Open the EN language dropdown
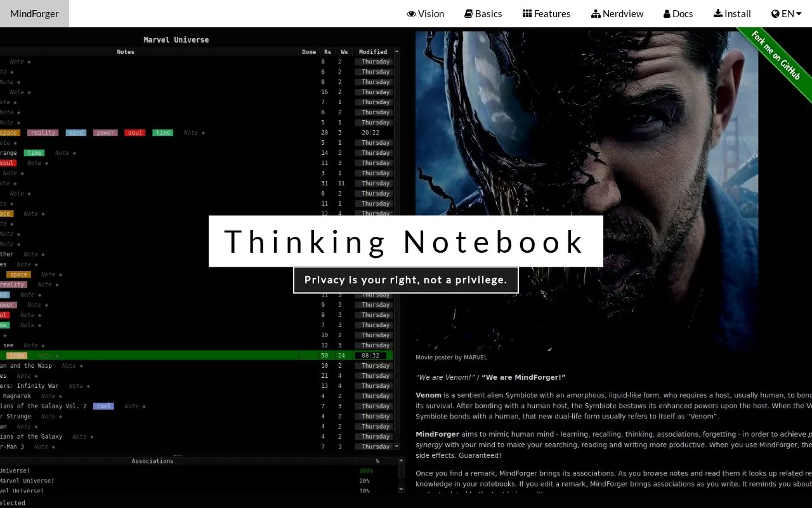Screen dimensions: 812x508 click(786, 14)
